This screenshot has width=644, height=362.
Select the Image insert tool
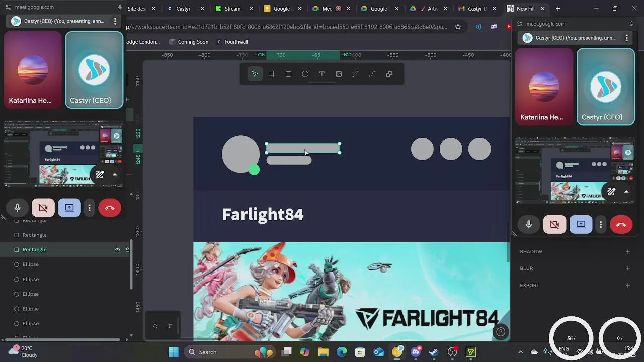click(339, 74)
